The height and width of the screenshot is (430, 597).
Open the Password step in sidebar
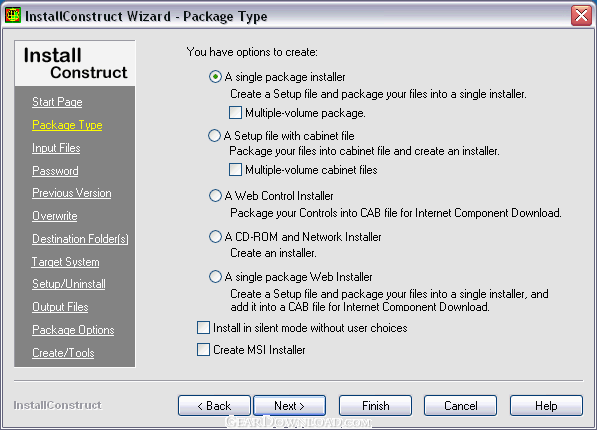click(x=55, y=171)
